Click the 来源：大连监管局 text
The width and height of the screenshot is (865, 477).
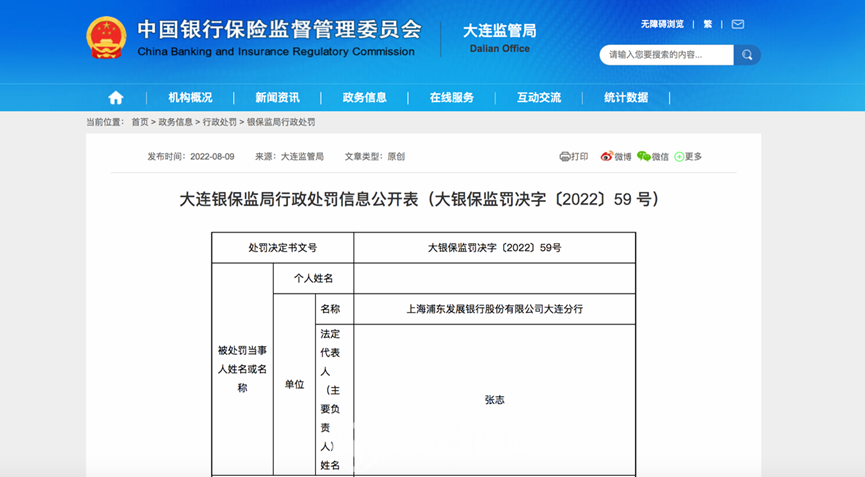289,157
